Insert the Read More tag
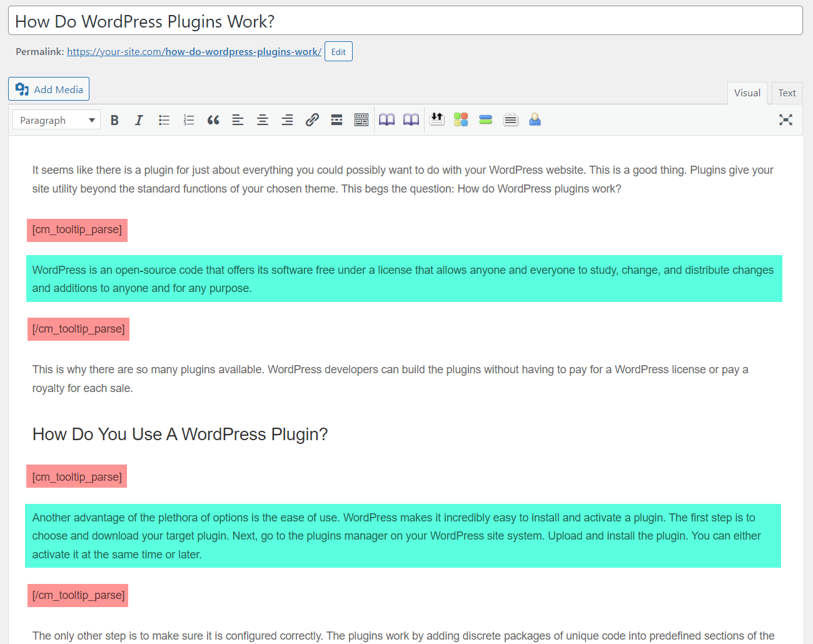 [x=336, y=120]
